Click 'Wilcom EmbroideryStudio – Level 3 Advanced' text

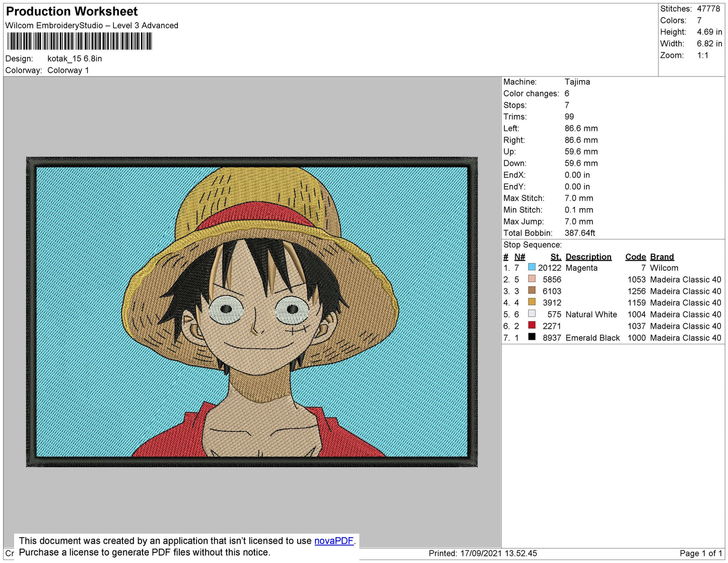[x=92, y=25]
